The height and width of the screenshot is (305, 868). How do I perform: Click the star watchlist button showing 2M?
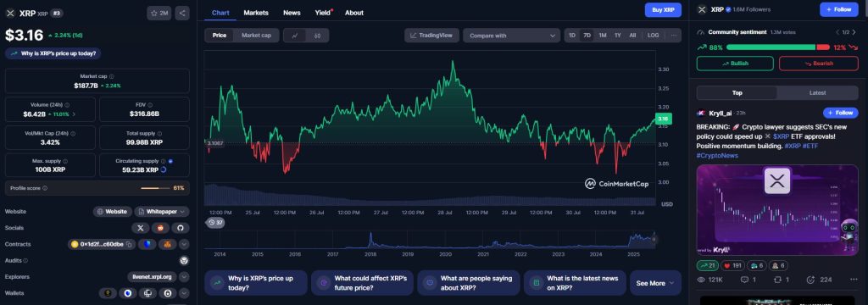(x=159, y=14)
